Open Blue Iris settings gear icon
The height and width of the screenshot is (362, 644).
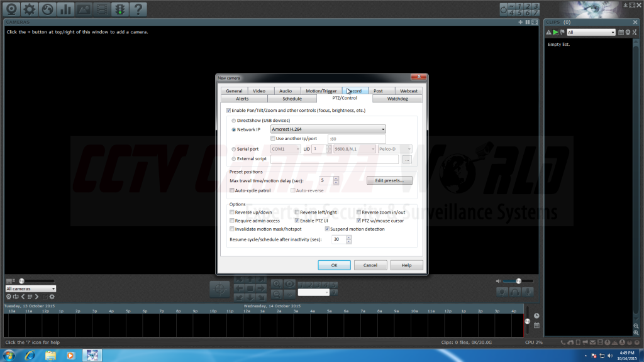(x=29, y=9)
